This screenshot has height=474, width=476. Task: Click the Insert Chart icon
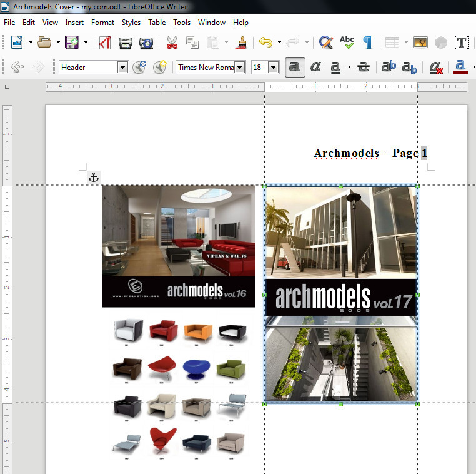click(x=441, y=43)
